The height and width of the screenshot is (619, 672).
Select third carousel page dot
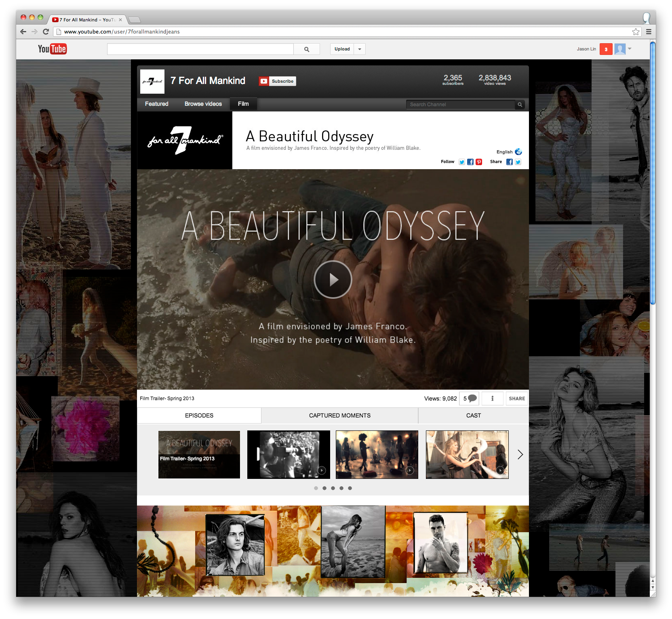coord(333,488)
